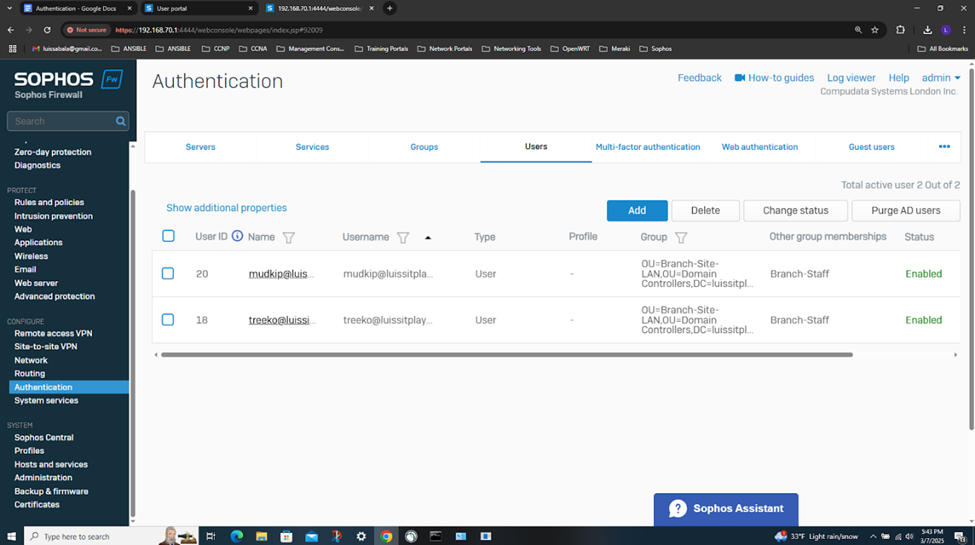Open new browser tab

[390, 8]
